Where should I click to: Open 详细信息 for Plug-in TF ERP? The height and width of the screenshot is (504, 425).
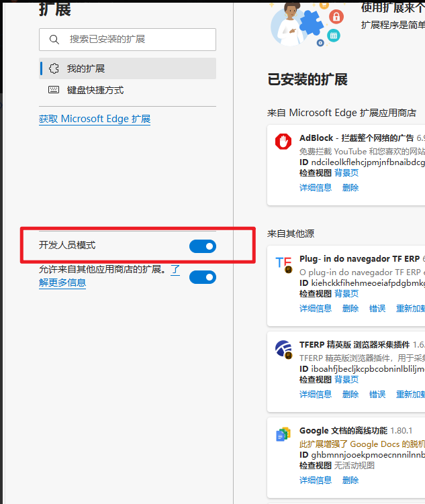pyautogui.click(x=316, y=309)
